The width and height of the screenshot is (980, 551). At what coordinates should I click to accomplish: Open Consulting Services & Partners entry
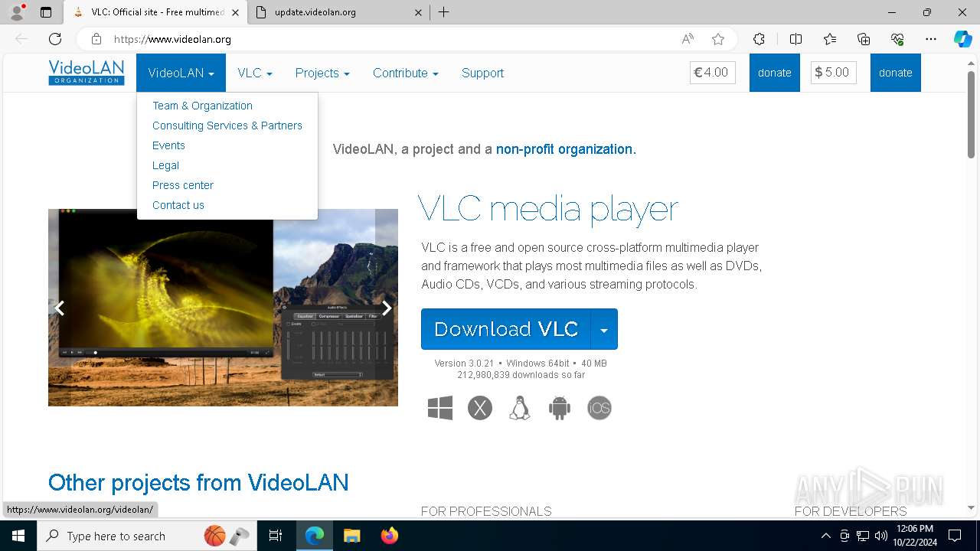point(227,126)
